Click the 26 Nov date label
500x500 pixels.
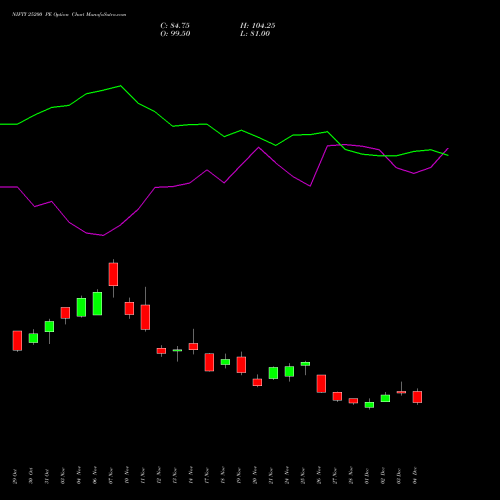point(319,476)
